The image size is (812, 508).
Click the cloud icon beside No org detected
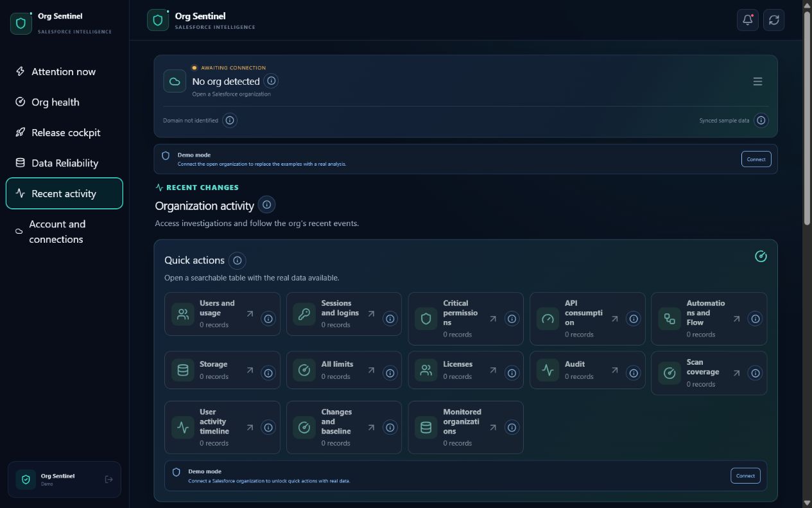(174, 82)
